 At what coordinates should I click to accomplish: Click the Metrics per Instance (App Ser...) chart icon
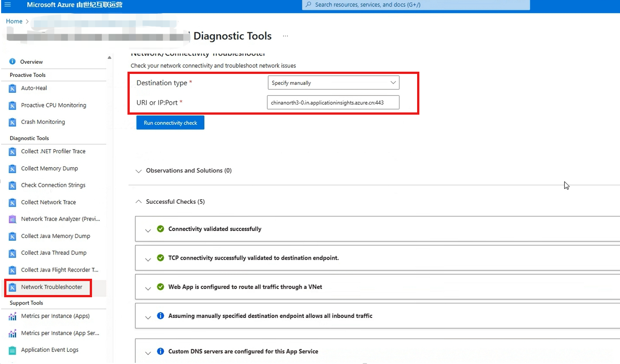click(x=12, y=333)
